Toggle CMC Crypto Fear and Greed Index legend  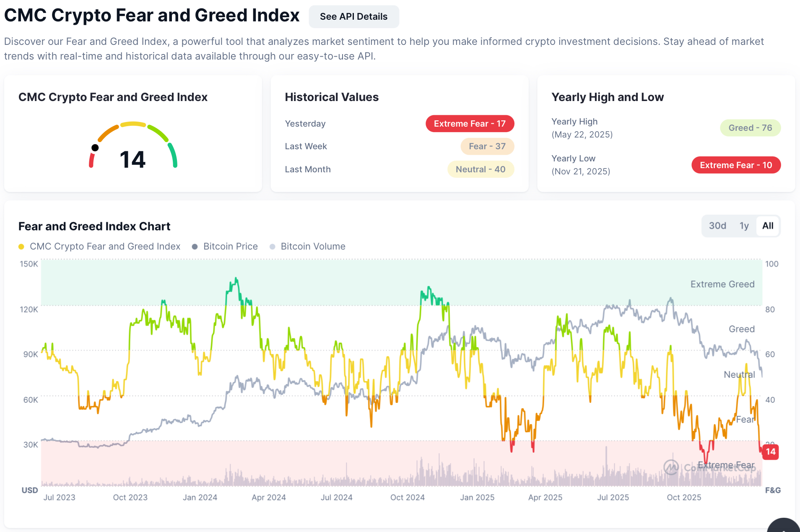[99, 247]
